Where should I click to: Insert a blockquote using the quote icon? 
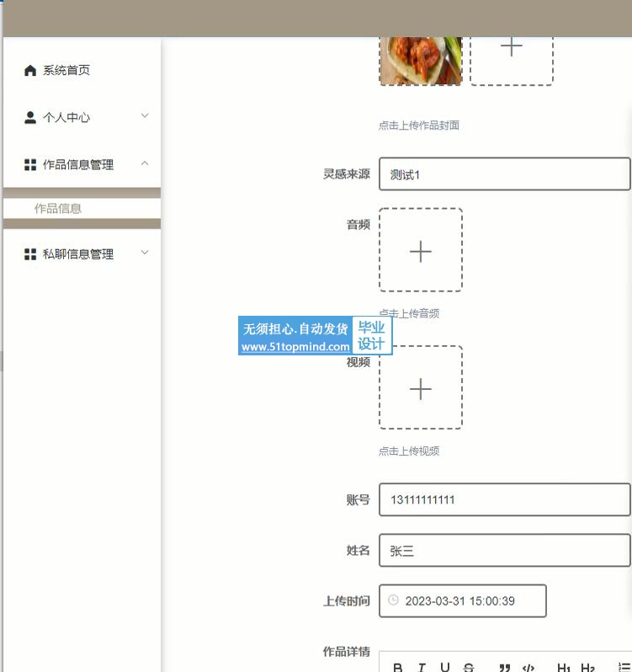coord(505,667)
